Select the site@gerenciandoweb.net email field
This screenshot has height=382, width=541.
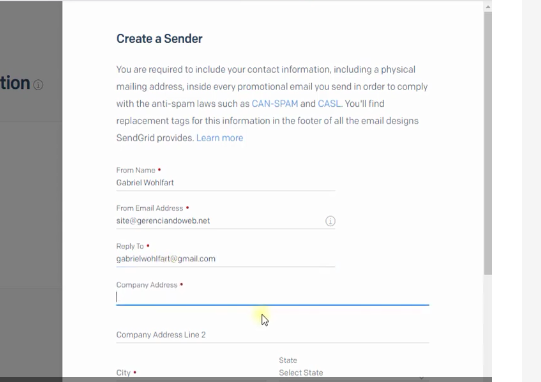220,221
